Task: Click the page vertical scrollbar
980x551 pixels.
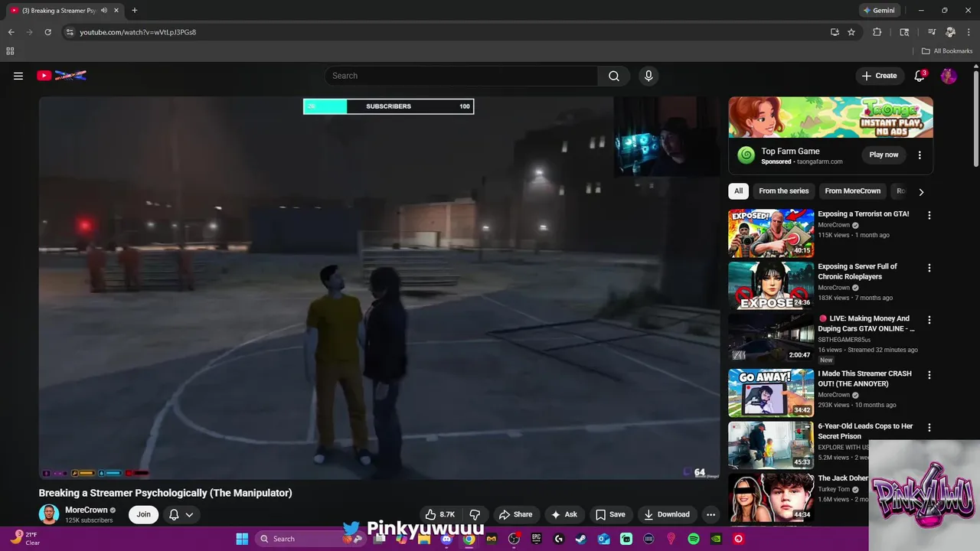Action: click(976, 120)
